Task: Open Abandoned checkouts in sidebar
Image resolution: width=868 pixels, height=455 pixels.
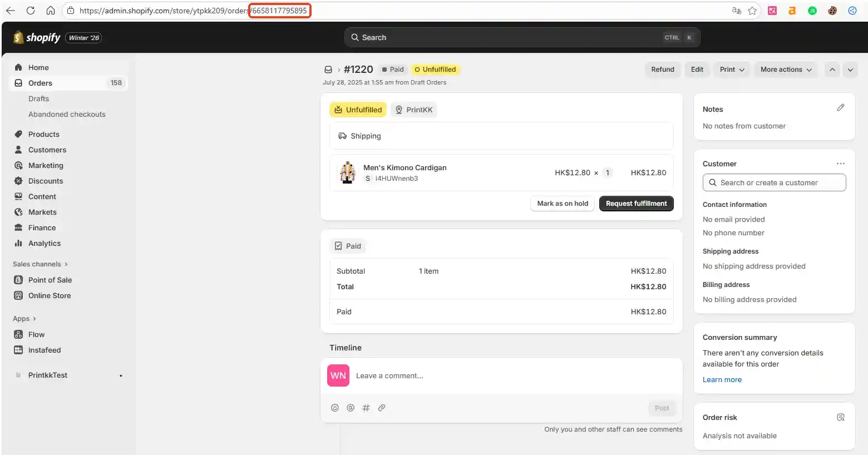Action: [x=67, y=114]
